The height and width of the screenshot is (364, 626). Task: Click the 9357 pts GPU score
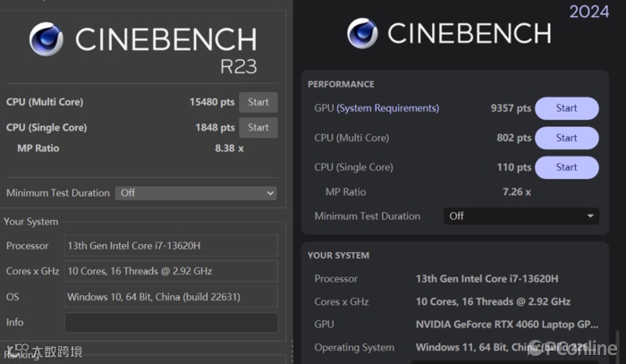pos(511,108)
